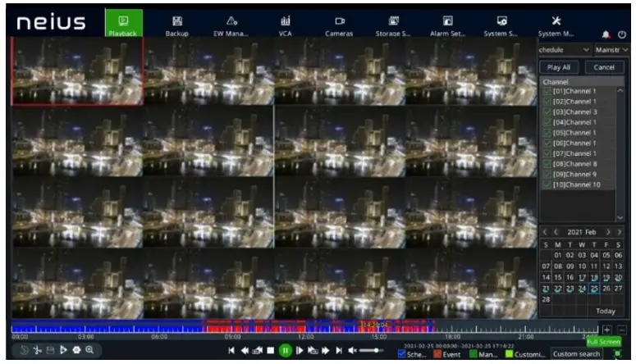This screenshot has width=636, height=364.
Task: Open System S... settings menu
Action: tap(501, 25)
